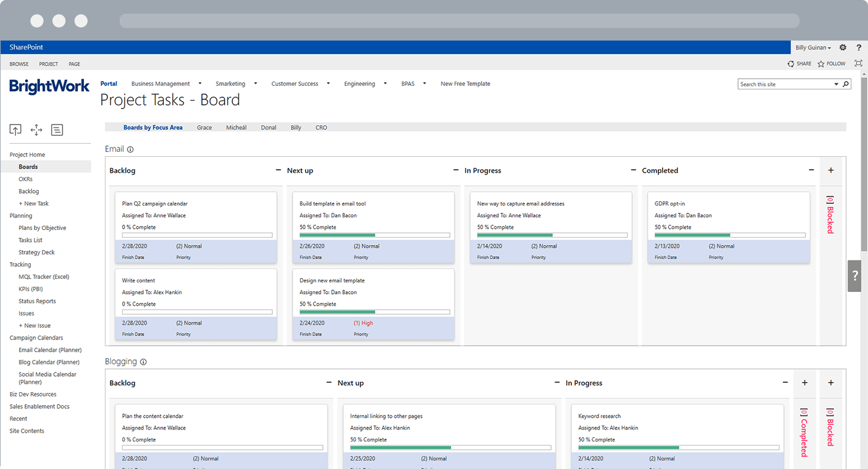Enter focus mode via the full-screen icon

point(858,63)
